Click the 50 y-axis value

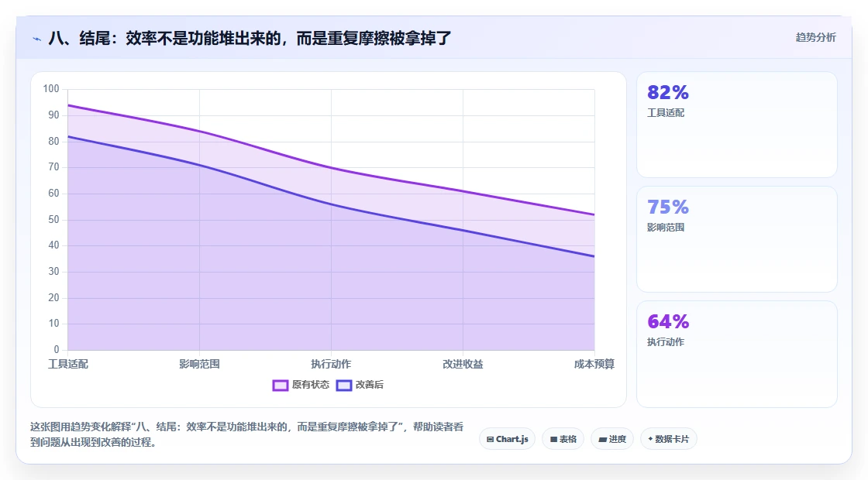tap(53, 220)
